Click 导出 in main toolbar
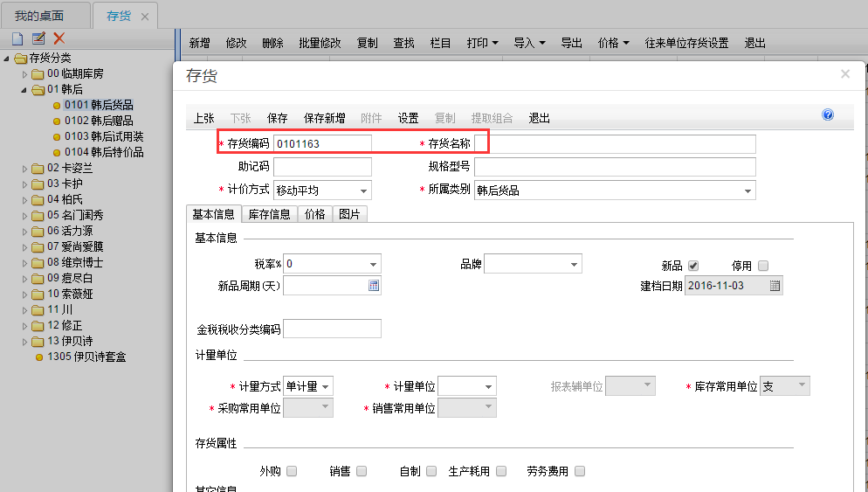Image resolution: width=868 pixels, height=492 pixels. click(571, 43)
